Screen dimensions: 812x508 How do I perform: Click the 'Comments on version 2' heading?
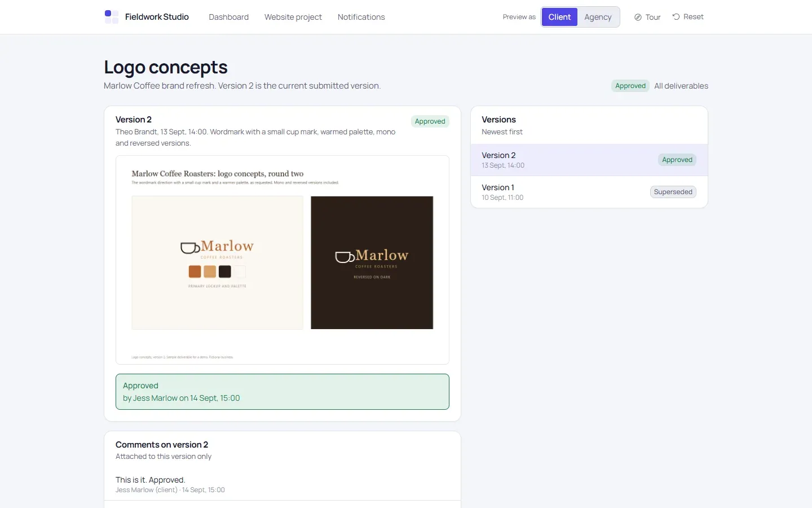pyautogui.click(x=162, y=445)
